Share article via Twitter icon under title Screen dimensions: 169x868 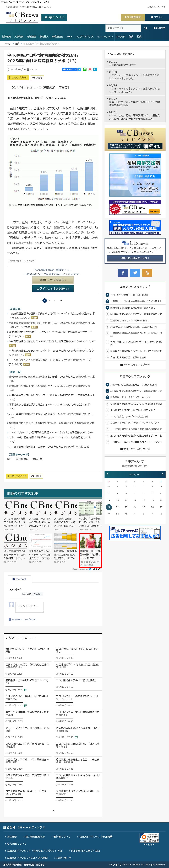click(x=80, y=69)
